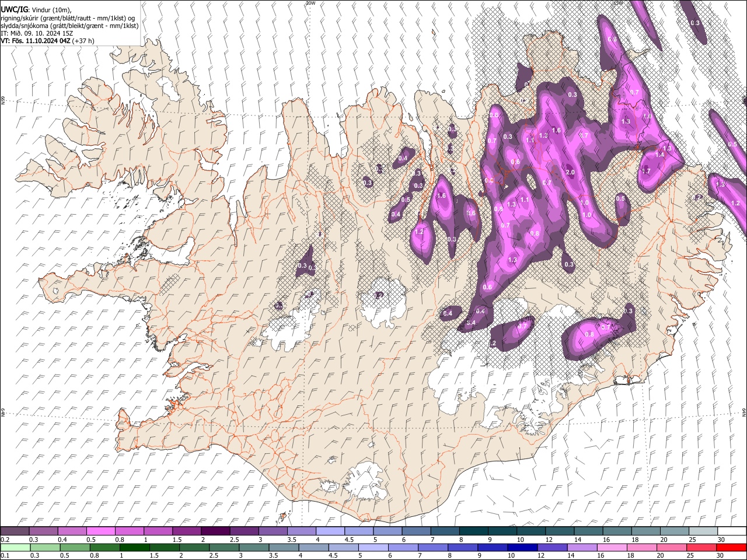The height and width of the screenshot is (560, 747).
Task: Click the '20W' longitude label
Action: (x=310, y=3)
